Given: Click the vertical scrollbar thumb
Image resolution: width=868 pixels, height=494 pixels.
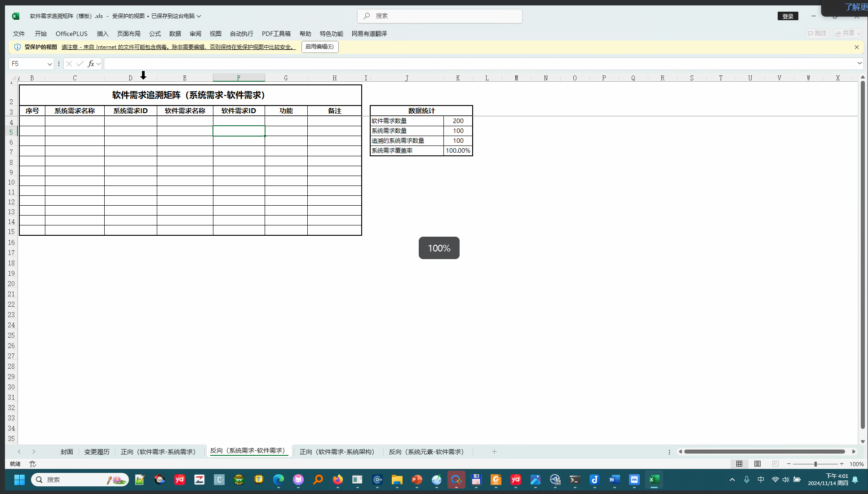Looking at the screenshot, I should pos(862,256).
